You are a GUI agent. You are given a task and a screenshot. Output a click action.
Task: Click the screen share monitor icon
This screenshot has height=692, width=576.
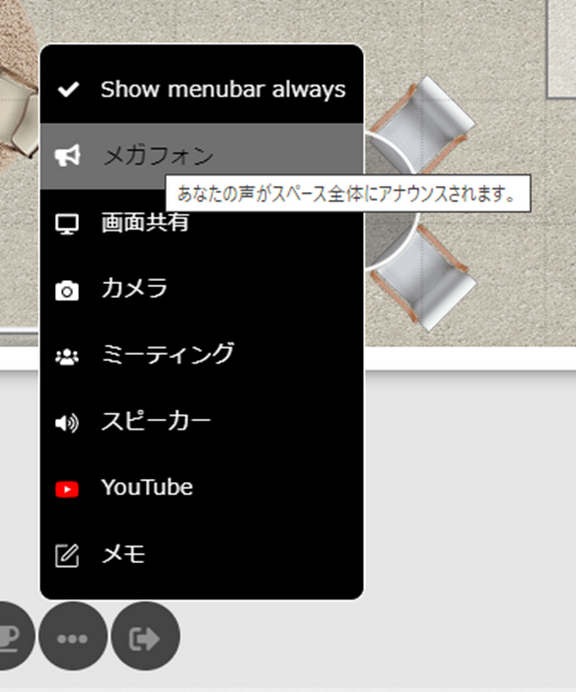(67, 224)
